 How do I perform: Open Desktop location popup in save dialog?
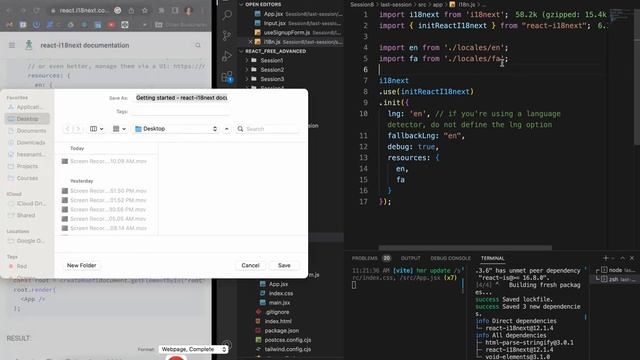(x=176, y=129)
